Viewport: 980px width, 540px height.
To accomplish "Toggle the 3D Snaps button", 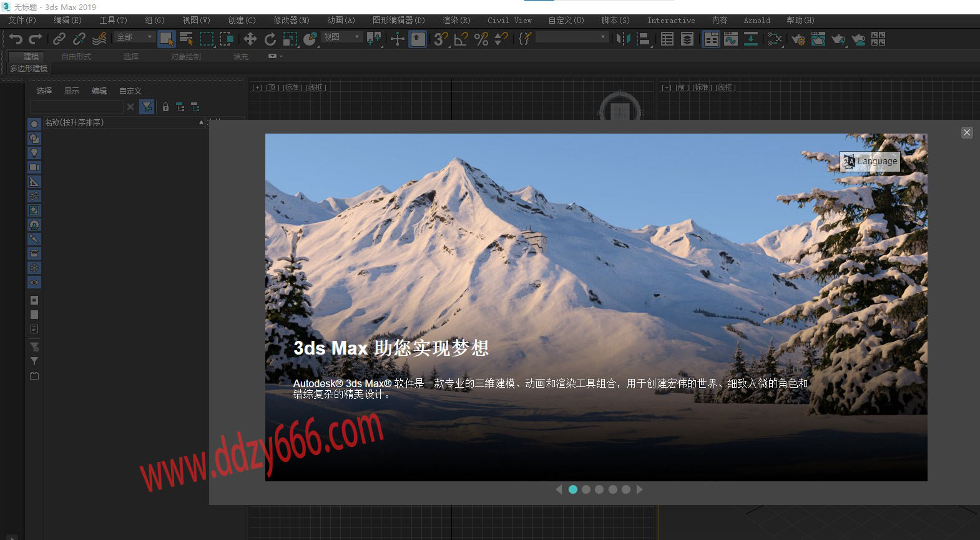I will pos(441,39).
